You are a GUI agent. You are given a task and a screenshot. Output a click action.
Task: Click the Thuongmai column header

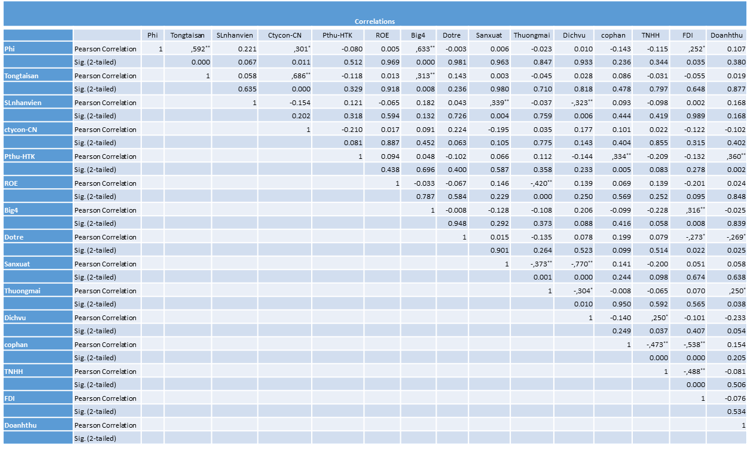point(531,35)
